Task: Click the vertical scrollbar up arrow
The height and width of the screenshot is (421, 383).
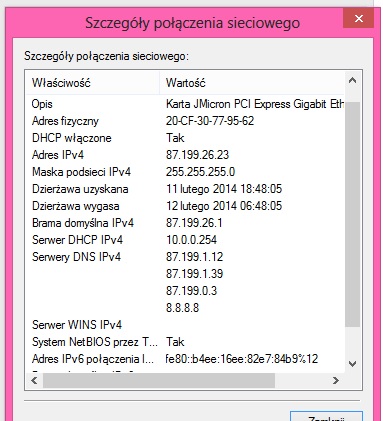Action: point(352,80)
